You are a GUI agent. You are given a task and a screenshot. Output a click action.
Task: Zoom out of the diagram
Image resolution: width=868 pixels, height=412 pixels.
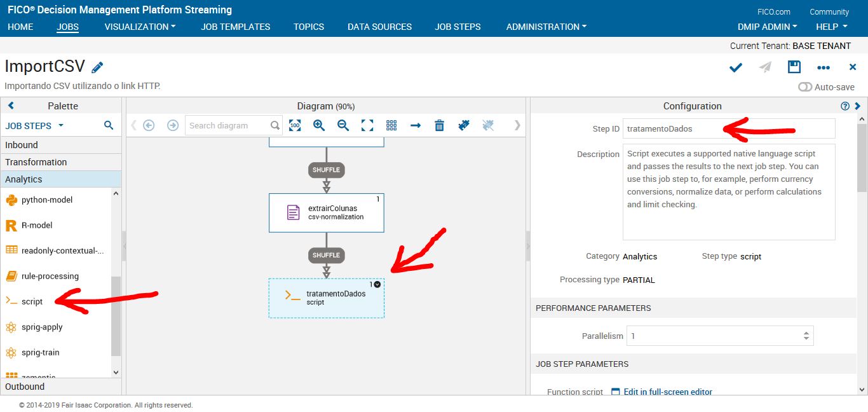pos(342,125)
